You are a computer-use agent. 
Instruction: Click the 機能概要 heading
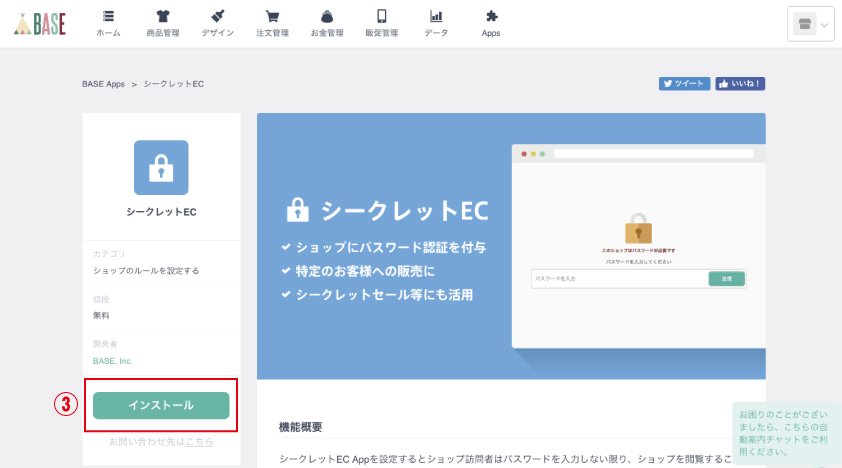tap(301, 427)
